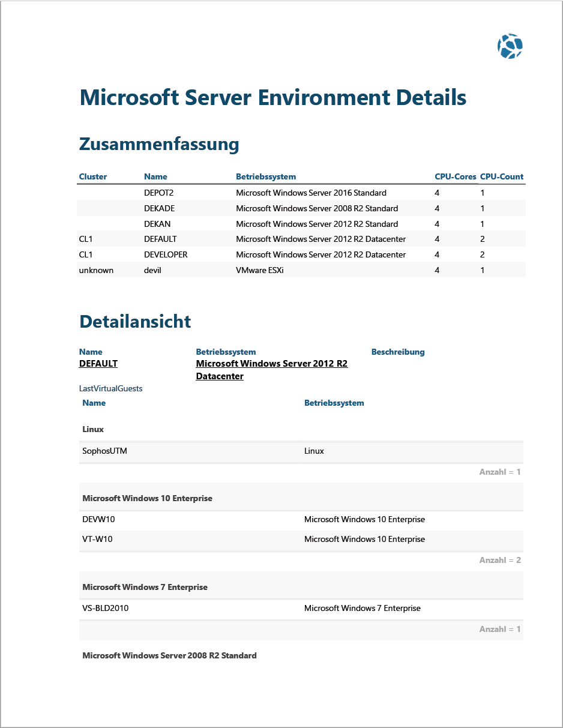
Task: Click the Detailansicht heading
Action: (135, 321)
